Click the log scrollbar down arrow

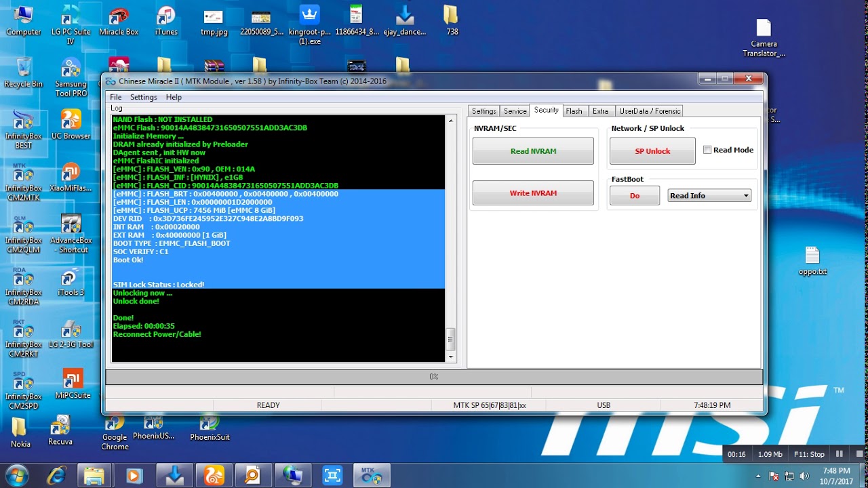[451, 357]
